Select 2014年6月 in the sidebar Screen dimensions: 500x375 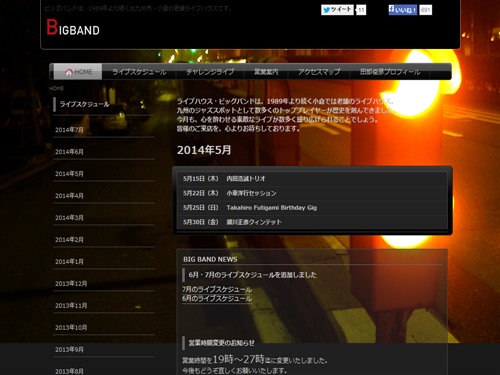[69, 152]
